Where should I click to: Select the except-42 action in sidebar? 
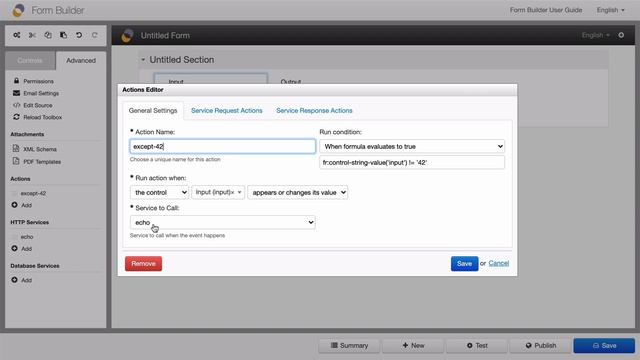tap(33, 193)
